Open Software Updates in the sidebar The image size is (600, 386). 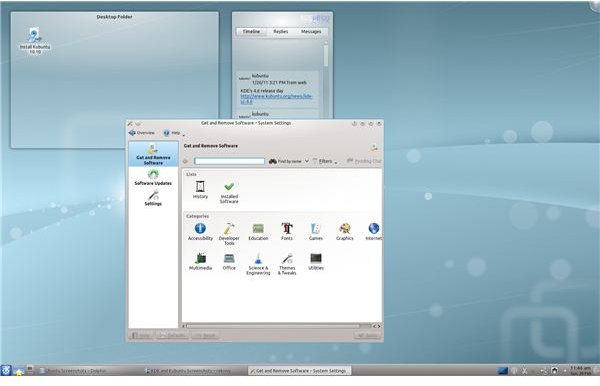tap(153, 178)
